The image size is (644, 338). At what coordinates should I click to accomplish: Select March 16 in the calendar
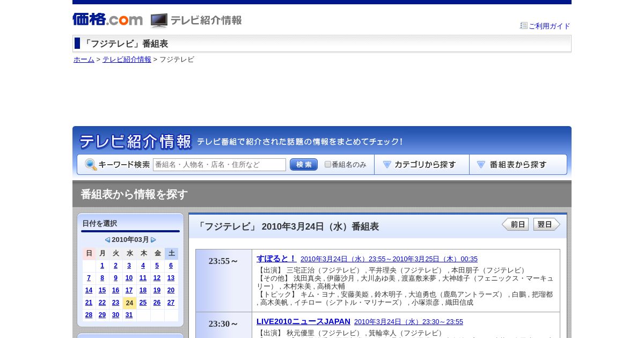point(115,290)
